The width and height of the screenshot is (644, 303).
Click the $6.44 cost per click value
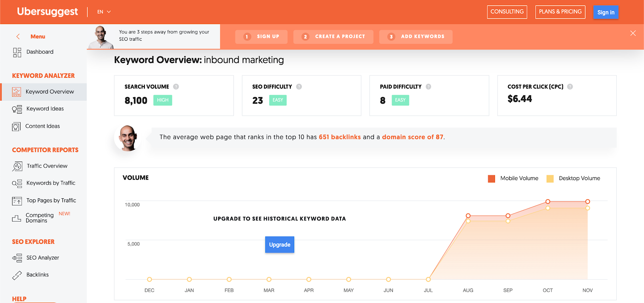pyautogui.click(x=520, y=99)
